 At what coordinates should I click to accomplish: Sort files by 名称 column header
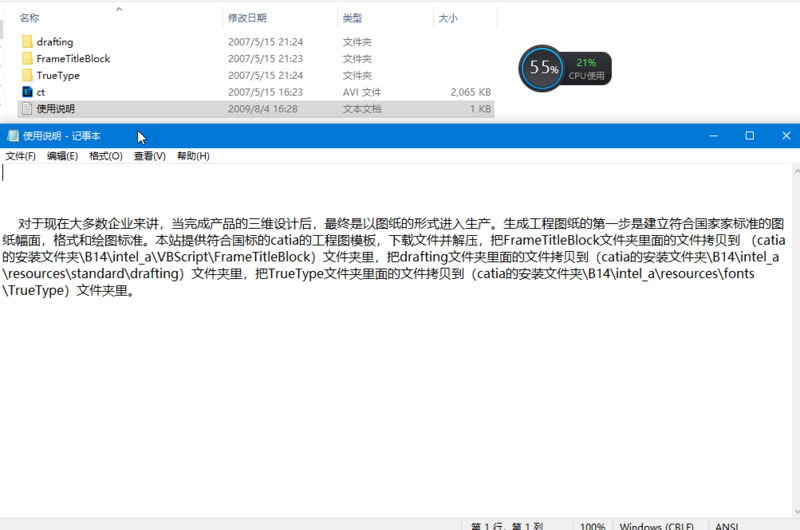click(29, 18)
